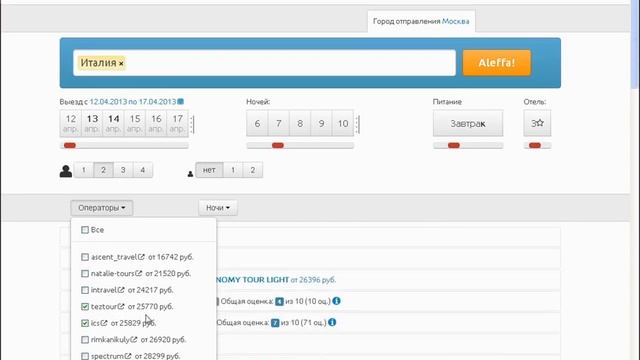Select departure date 15 апр.
The height and width of the screenshot is (360, 640).
pos(135,123)
